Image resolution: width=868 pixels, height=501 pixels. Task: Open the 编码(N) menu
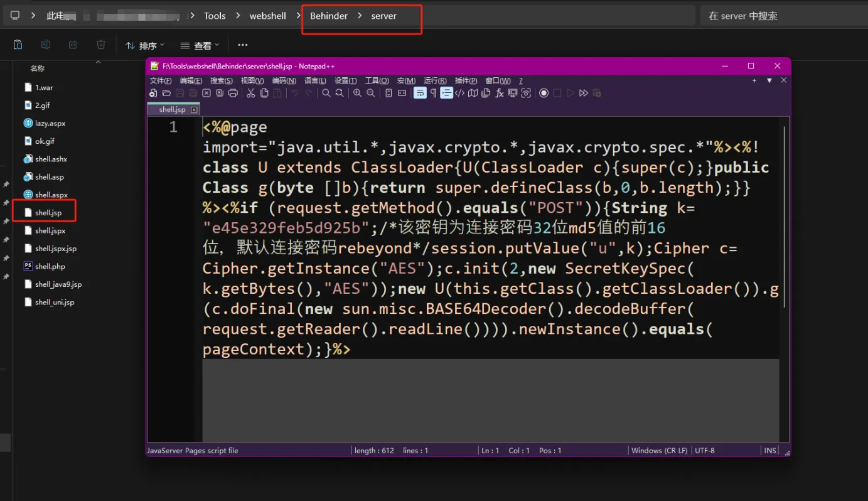pyautogui.click(x=284, y=80)
